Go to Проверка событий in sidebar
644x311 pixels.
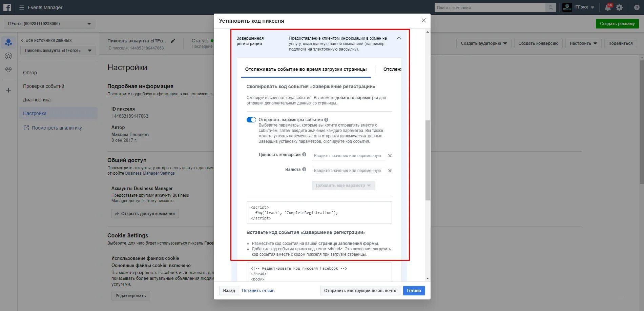click(x=44, y=86)
